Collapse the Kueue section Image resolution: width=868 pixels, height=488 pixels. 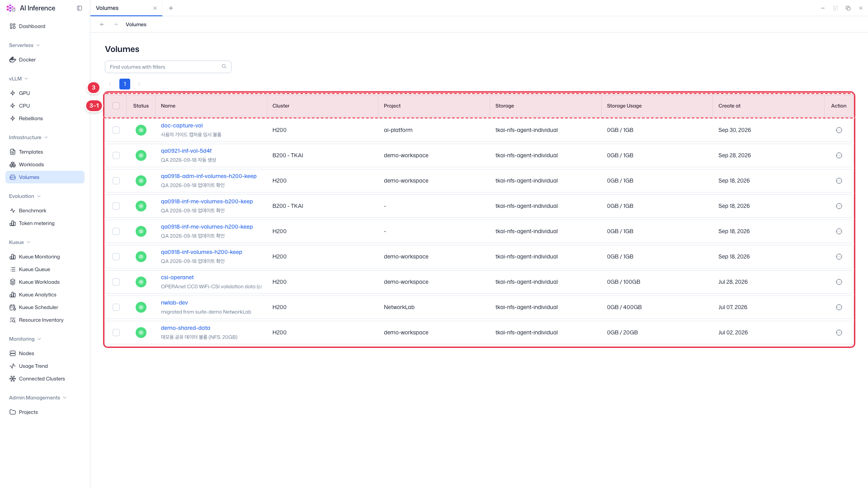20,242
